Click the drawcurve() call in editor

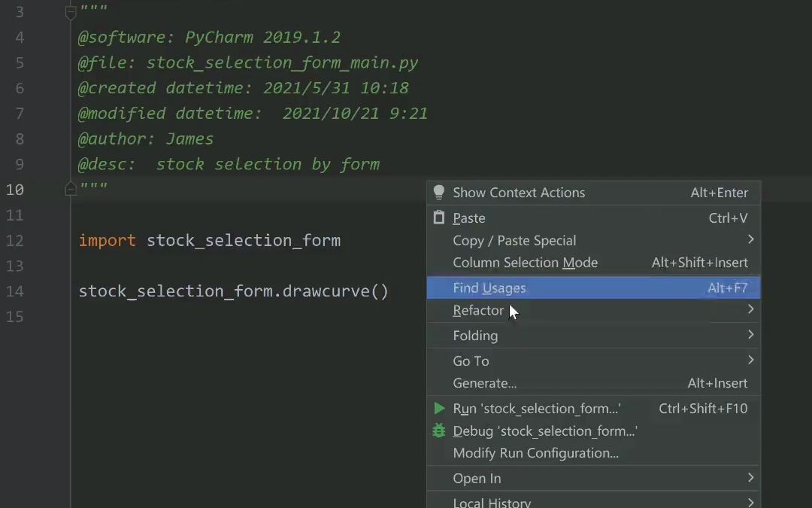pyautogui.click(x=335, y=291)
